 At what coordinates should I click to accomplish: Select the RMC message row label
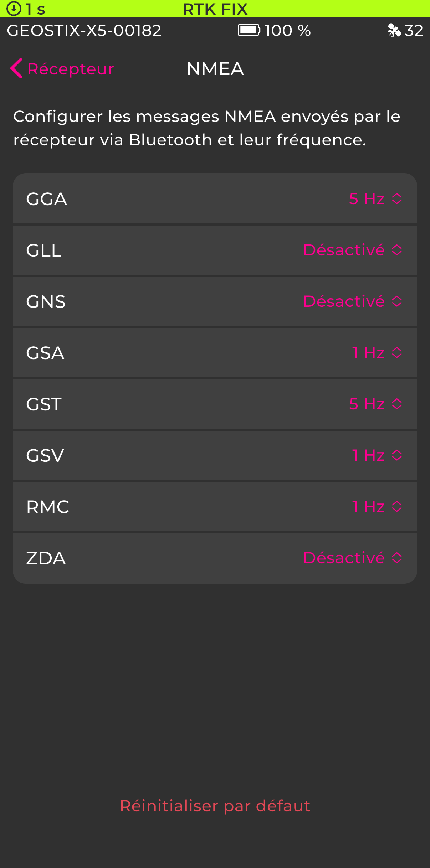point(48,507)
